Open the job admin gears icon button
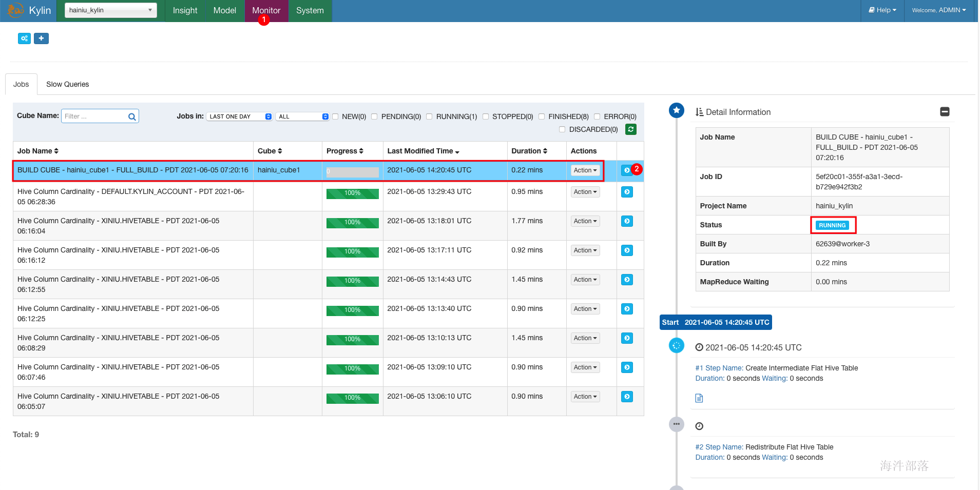 pyautogui.click(x=24, y=38)
